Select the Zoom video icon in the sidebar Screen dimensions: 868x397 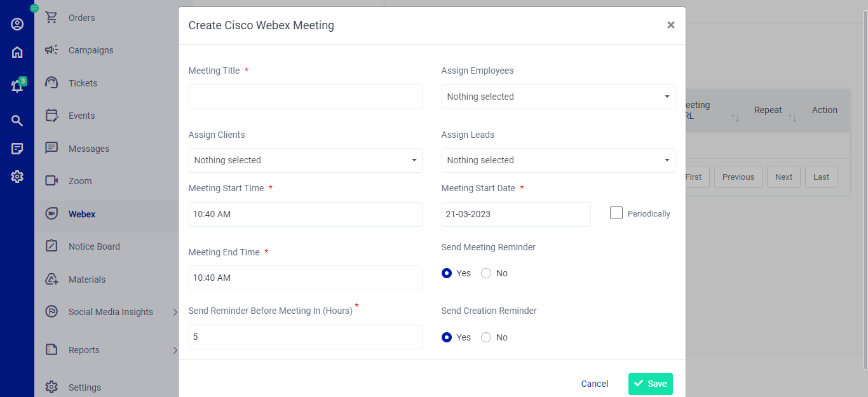tap(51, 180)
